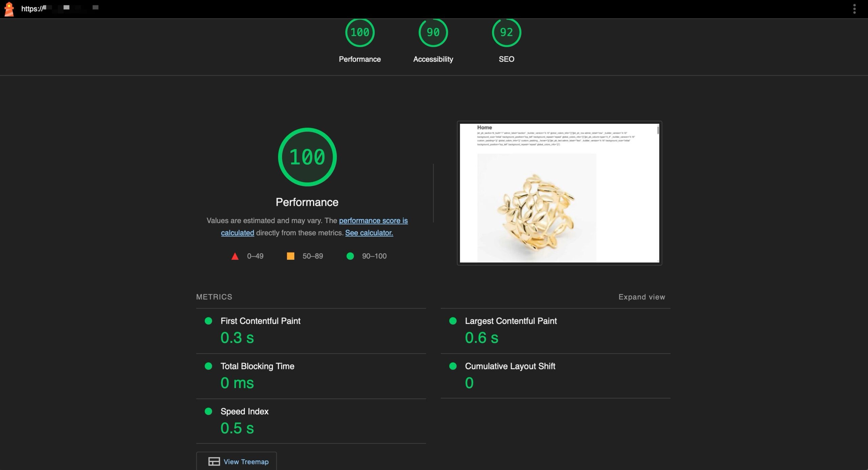
Task: Click the green dot beside First Contentful Paint
Action: 209,321
